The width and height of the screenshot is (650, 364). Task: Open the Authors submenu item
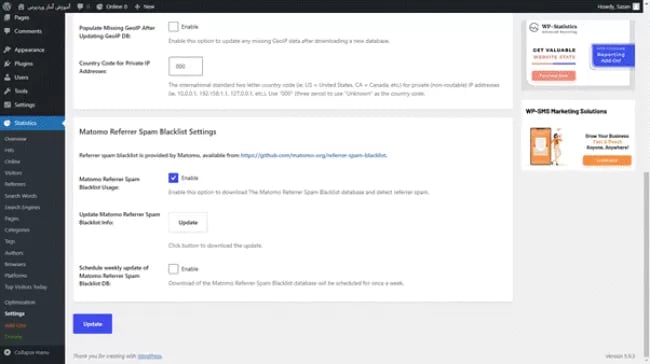click(14, 252)
